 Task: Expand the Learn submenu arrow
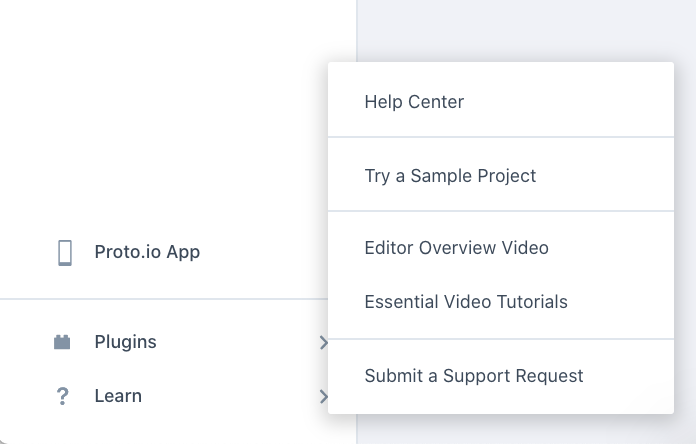[x=324, y=396]
